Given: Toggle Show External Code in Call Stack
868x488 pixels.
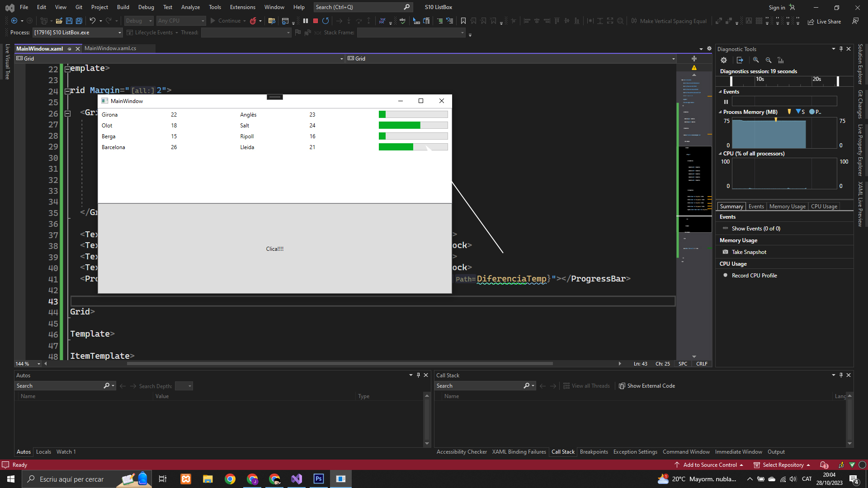Looking at the screenshot, I should (646, 386).
